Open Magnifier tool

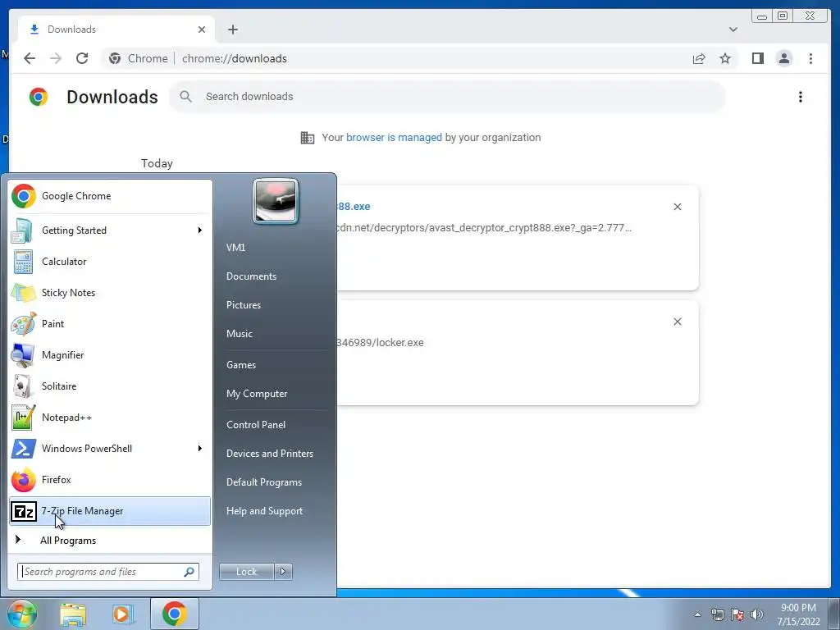point(110,354)
